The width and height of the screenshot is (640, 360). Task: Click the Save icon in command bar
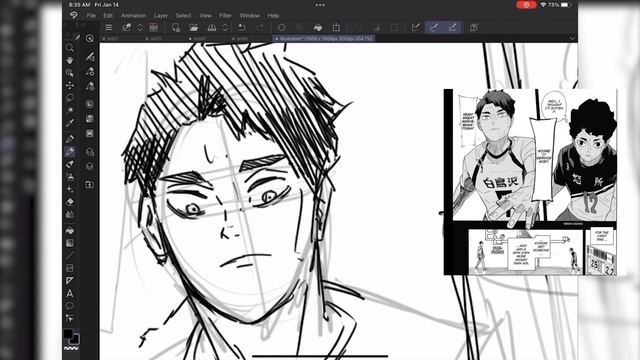coord(212,27)
